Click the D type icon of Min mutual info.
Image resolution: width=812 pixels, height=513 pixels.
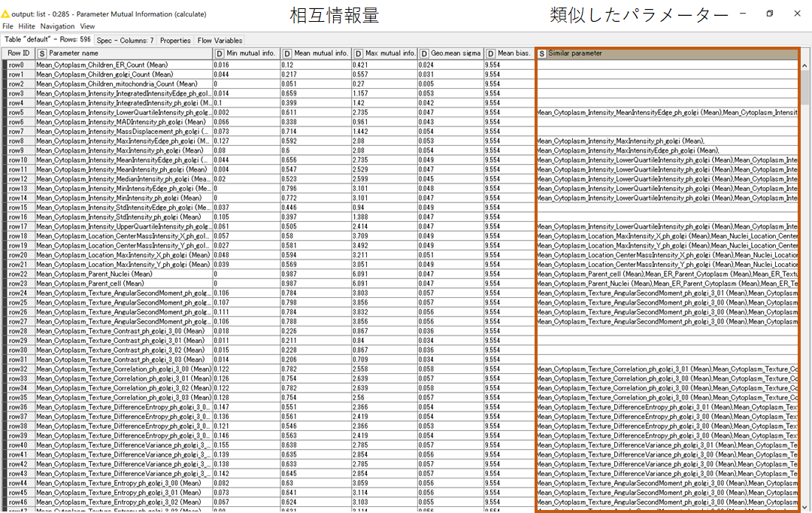pyautogui.click(x=220, y=54)
